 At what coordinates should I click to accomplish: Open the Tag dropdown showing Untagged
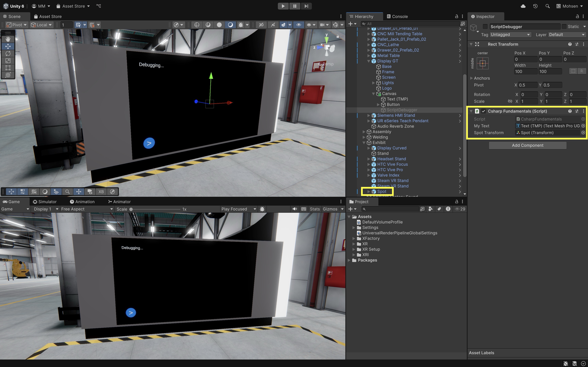click(510, 35)
